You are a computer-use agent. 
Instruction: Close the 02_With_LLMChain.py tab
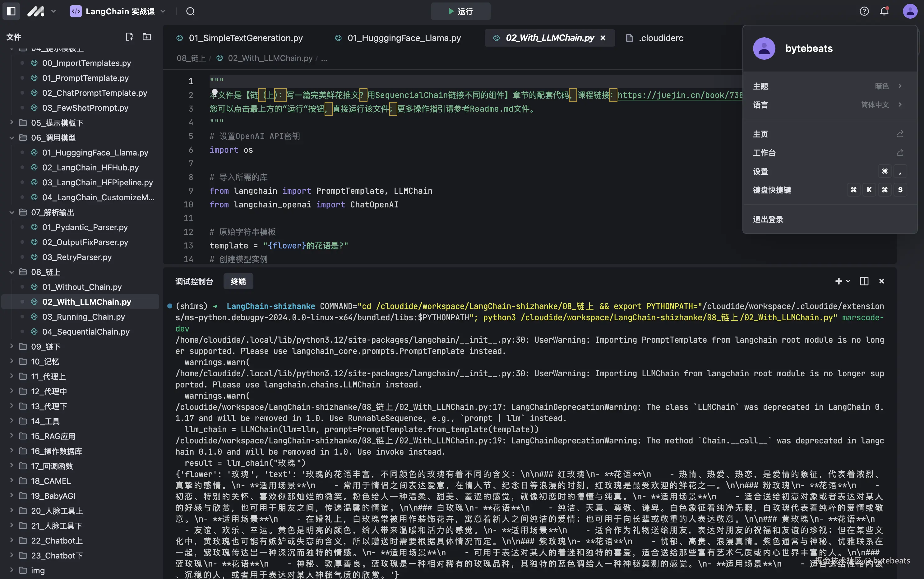coord(603,38)
